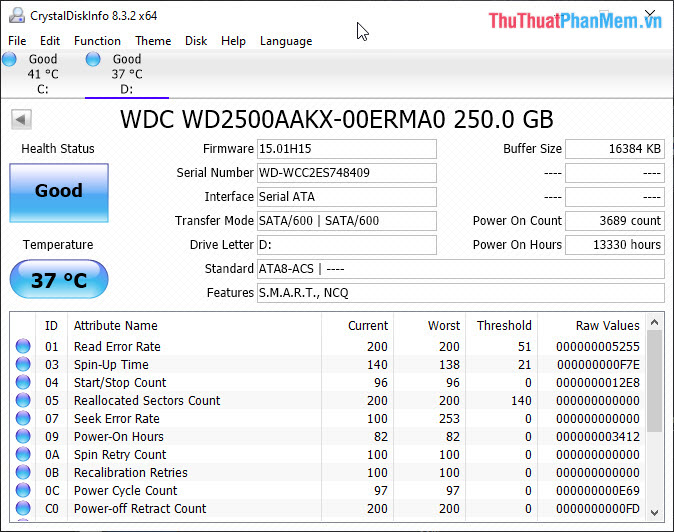Select the Power Cycle Count attribute name

tap(126, 491)
